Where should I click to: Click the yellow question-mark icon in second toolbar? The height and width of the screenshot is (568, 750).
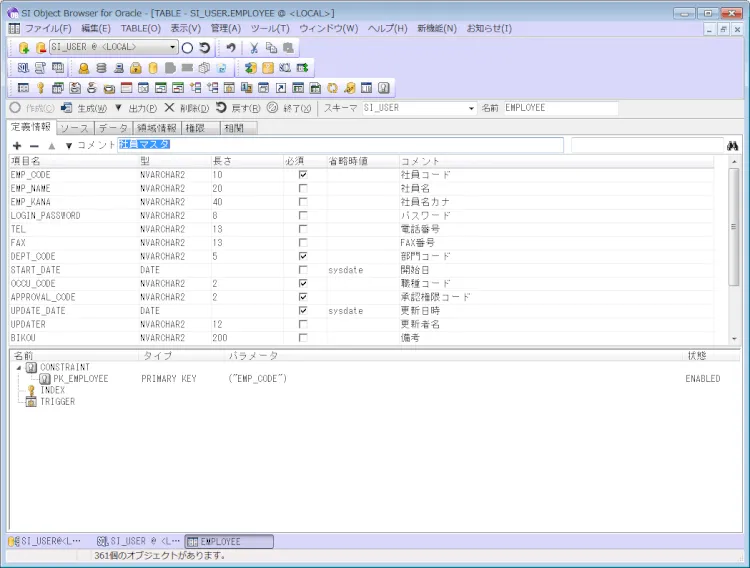[x=268, y=68]
